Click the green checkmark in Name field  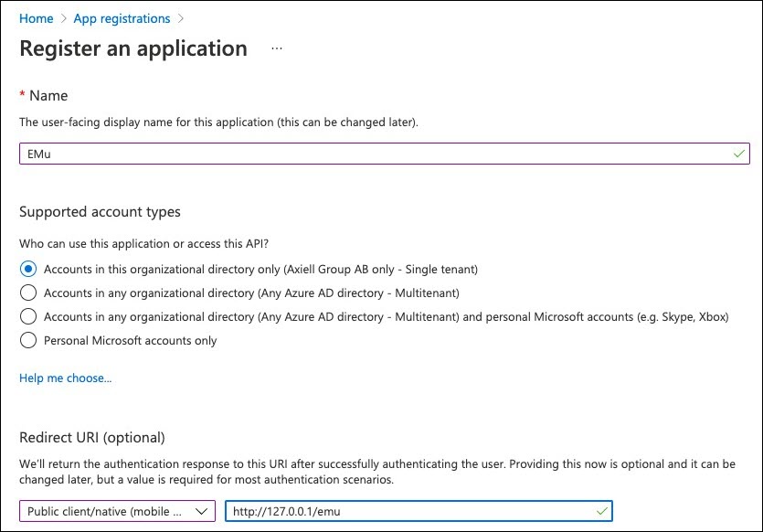[738, 154]
